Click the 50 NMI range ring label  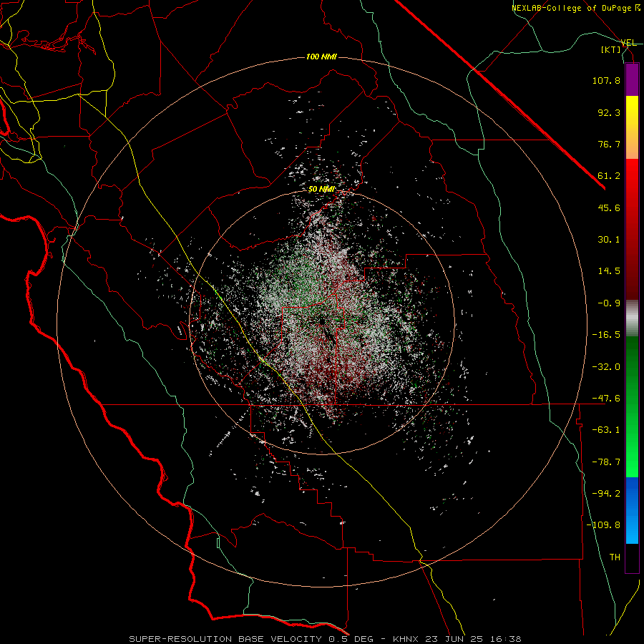click(x=321, y=189)
